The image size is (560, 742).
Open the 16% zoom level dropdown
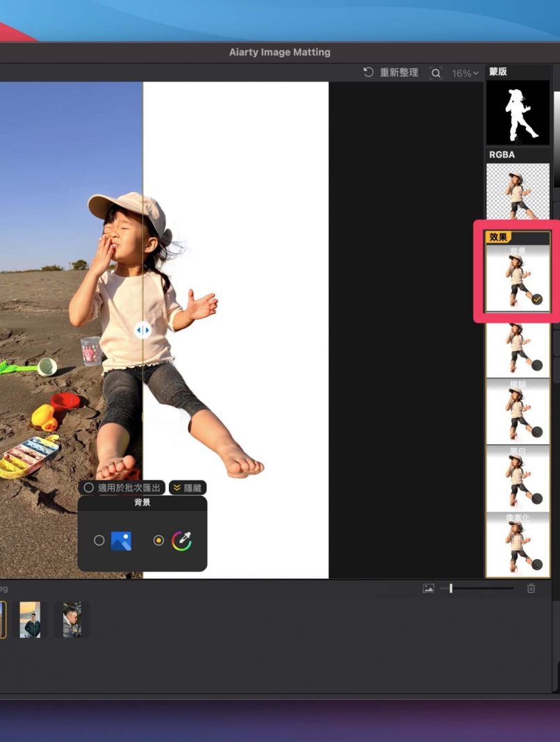coord(465,73)
